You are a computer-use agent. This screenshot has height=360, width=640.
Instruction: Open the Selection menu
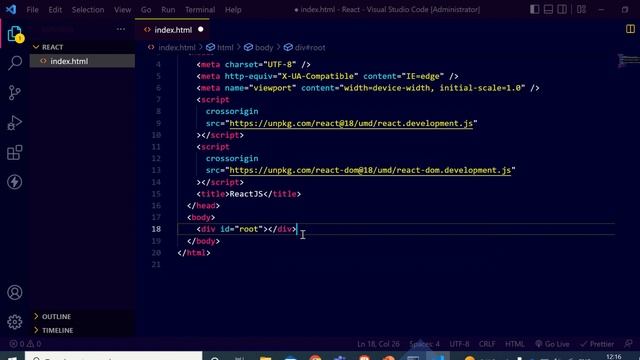[88, 9]
